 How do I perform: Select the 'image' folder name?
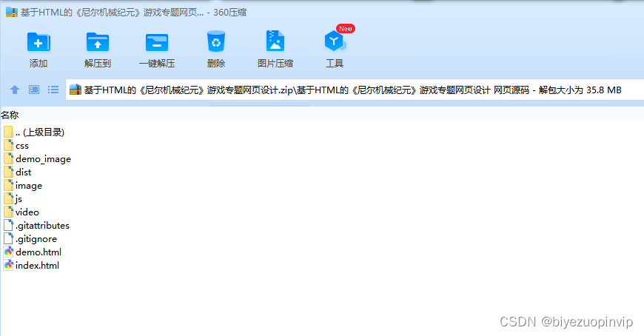[29, 186]
